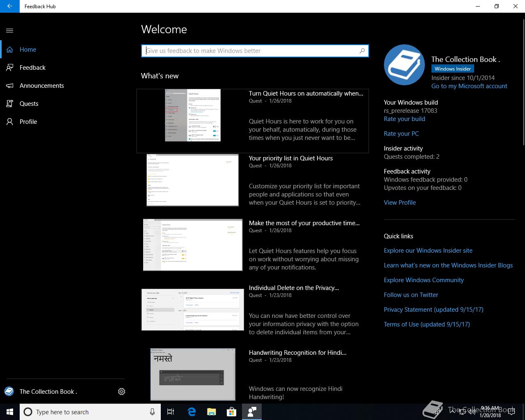Click the back arrow in title bar
The height and width of the screenshot is (420, 525).
[x=10, y=6]
